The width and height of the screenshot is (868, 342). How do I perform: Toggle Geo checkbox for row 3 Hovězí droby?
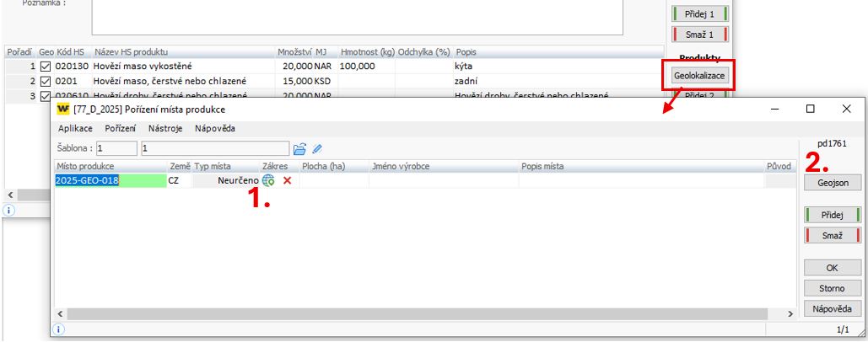pos(46,95)
